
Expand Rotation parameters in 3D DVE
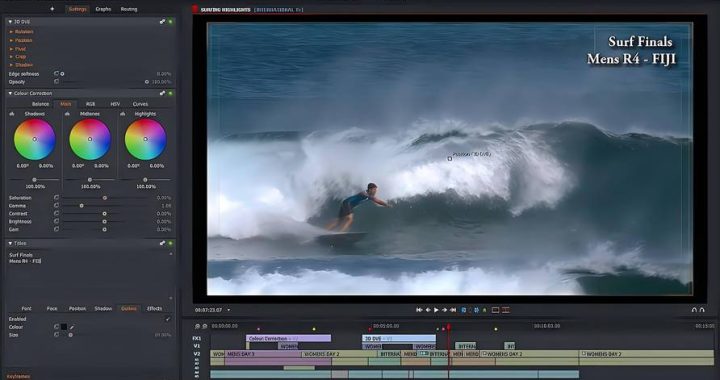point(11,32)
